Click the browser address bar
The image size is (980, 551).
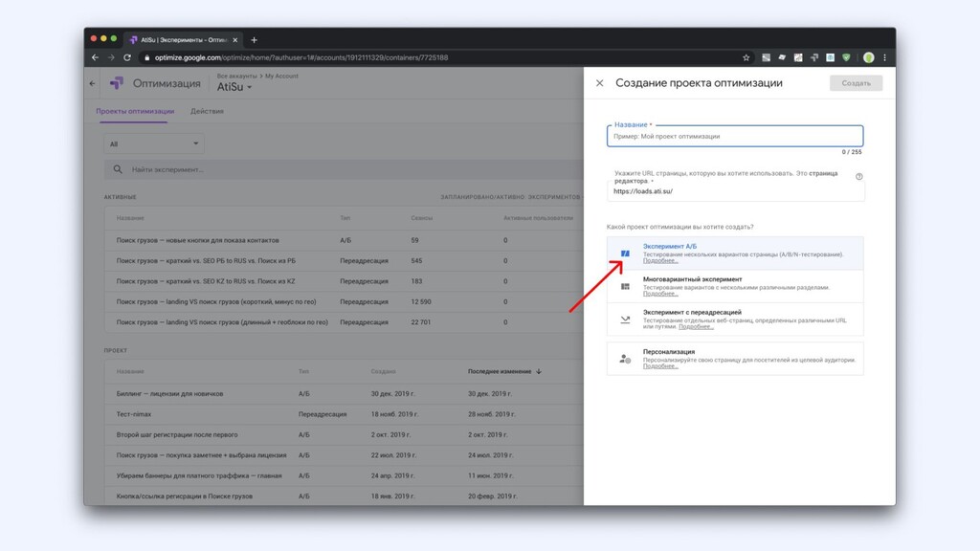click(437, 57)
